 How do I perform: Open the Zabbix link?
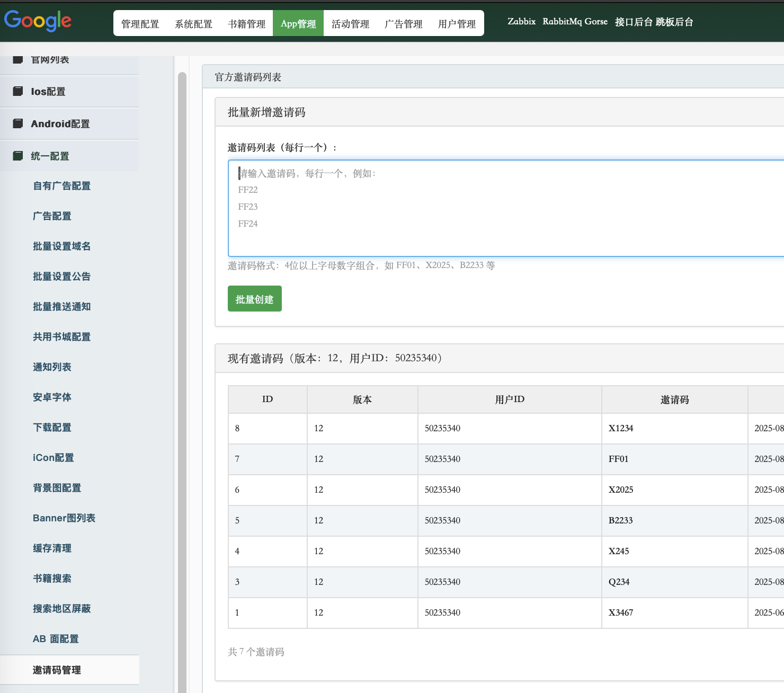point(521,22)
